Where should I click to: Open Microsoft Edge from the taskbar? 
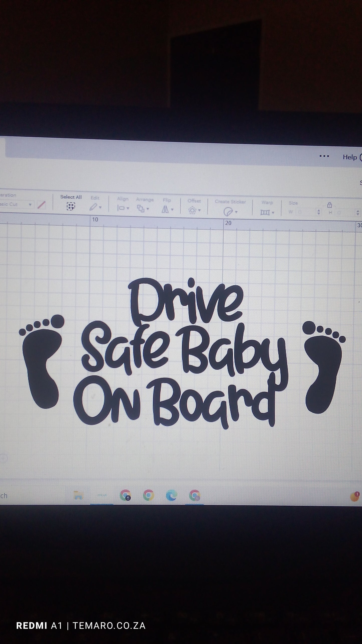[x=172, y=495]
